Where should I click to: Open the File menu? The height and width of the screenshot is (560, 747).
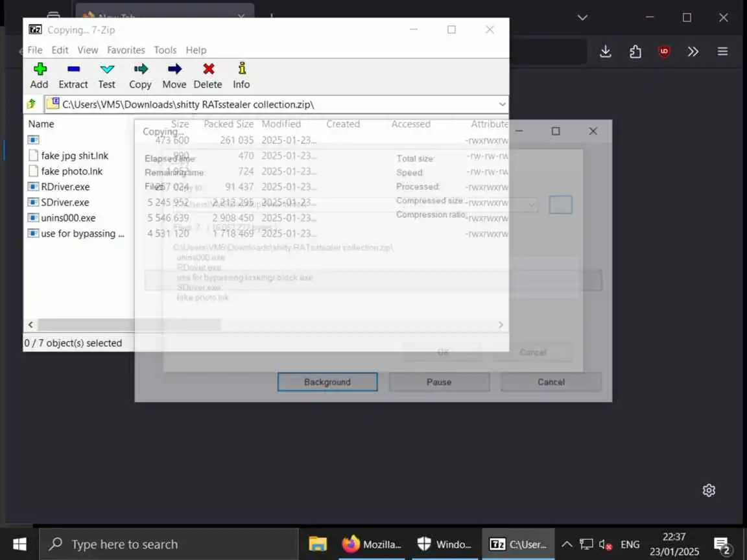pos(35,50)
